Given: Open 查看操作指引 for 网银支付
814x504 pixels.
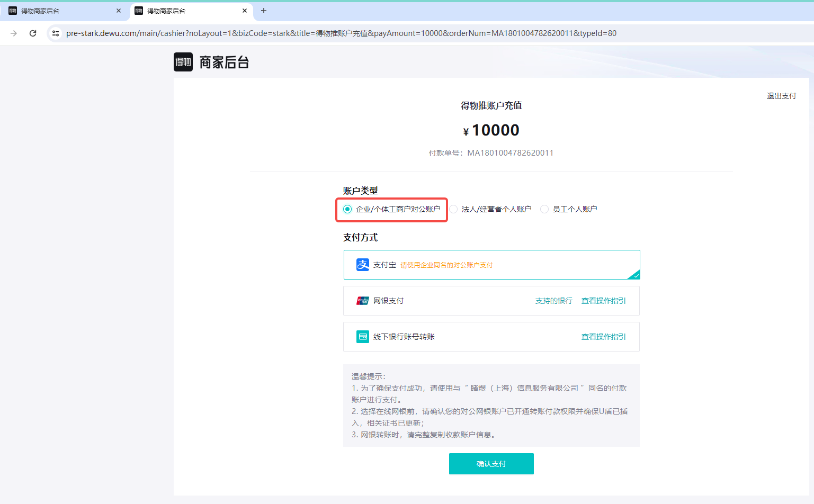Looking at the screenshot, I should (604, 301).
